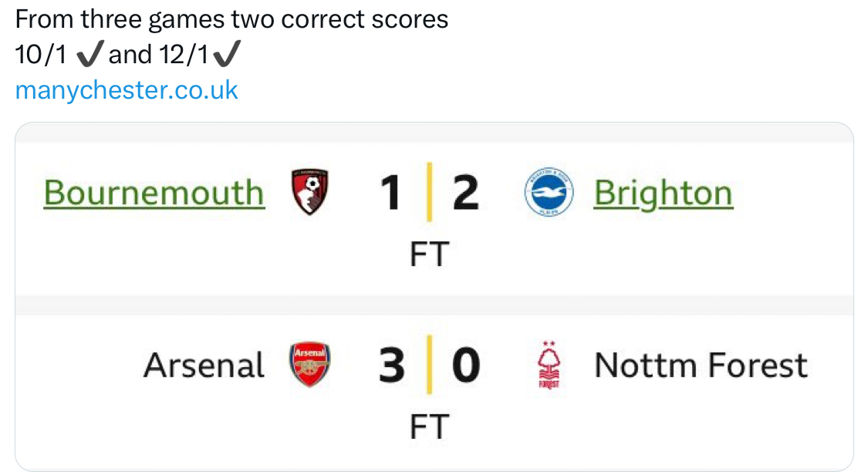Screen dimensions: 868x472
Task: Click the yellow divider in Bournemouth score
Action: [x=429, y=192]
